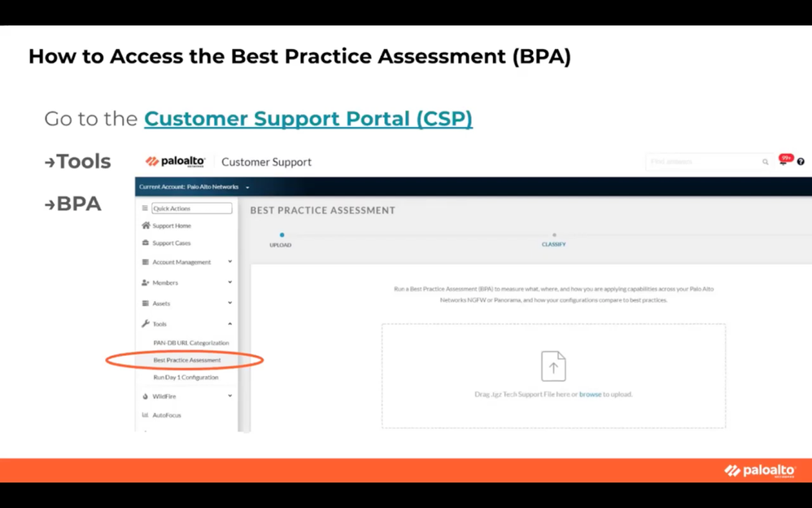Toggle the sidebar hamburger menu icon
Viewport: 812px width, 508px height.
pos(145,208)
